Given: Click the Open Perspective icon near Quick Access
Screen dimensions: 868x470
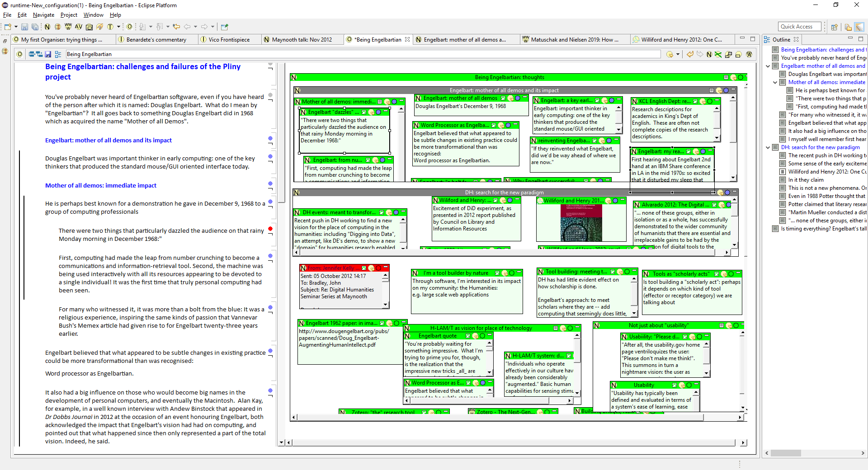Looking at the screenshot, I should 835,27.
